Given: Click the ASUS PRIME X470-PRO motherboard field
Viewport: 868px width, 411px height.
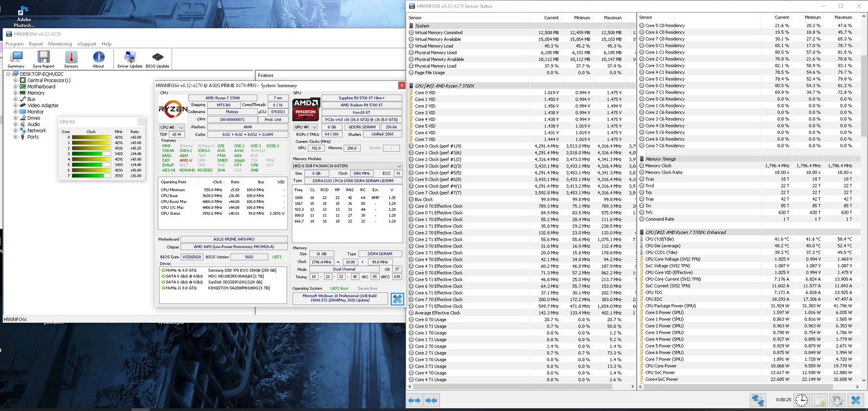Looking at the screenshot, I should tap(234, 239).
